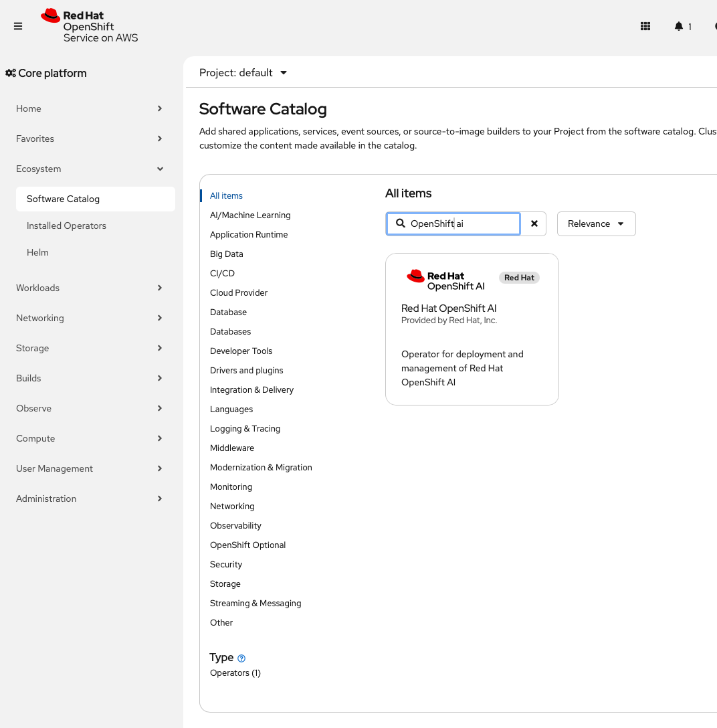
Task: Filter by Databases category
Action: click(x=230, y=332)
